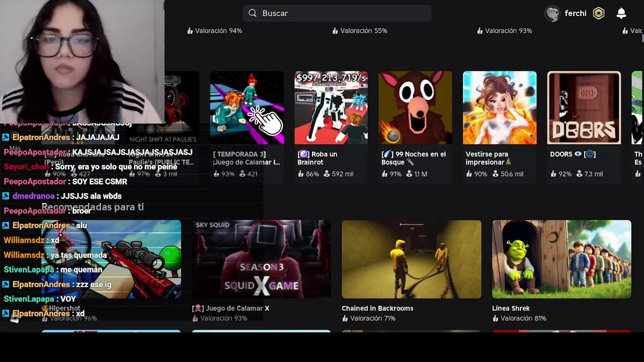The image size is (644, 362).
Task: Click the ferchi username
Action: (x=576, y=14)
